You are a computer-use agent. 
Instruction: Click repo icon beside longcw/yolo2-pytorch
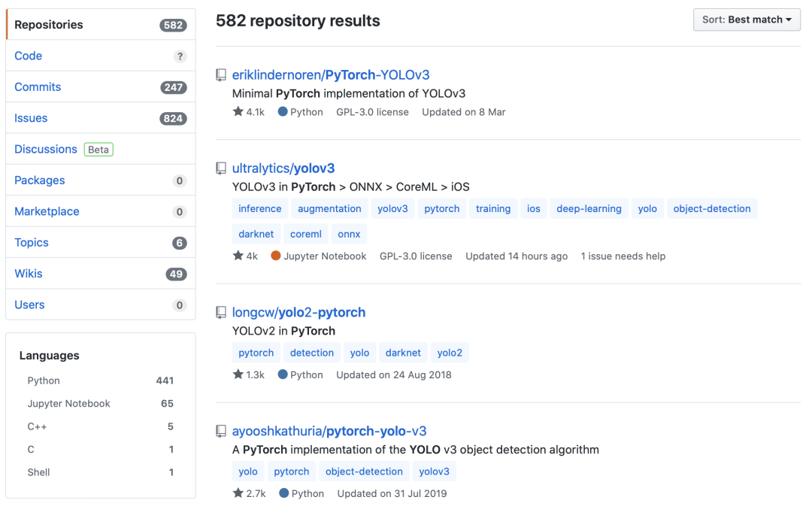pos(221,313)
